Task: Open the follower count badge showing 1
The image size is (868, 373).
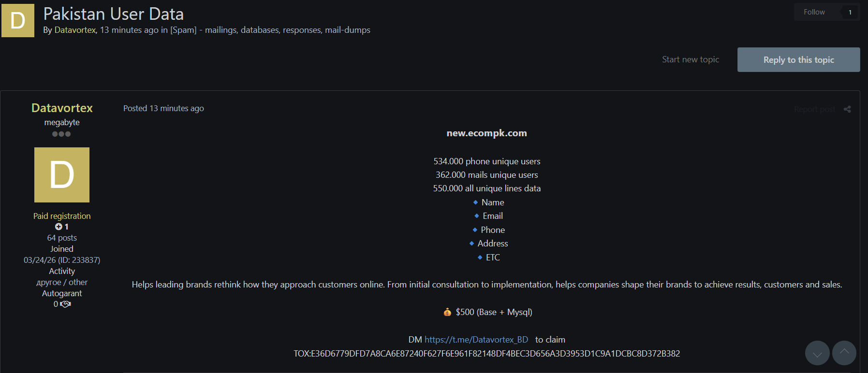Action: tap(850, 12)
